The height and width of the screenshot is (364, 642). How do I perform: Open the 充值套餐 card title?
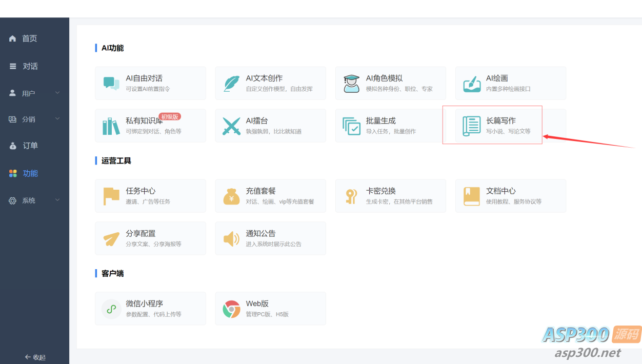click(261, 191)
